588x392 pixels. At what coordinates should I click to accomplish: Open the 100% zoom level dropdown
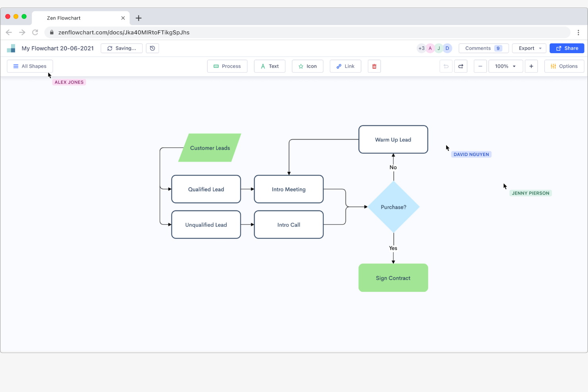[505, 66]
